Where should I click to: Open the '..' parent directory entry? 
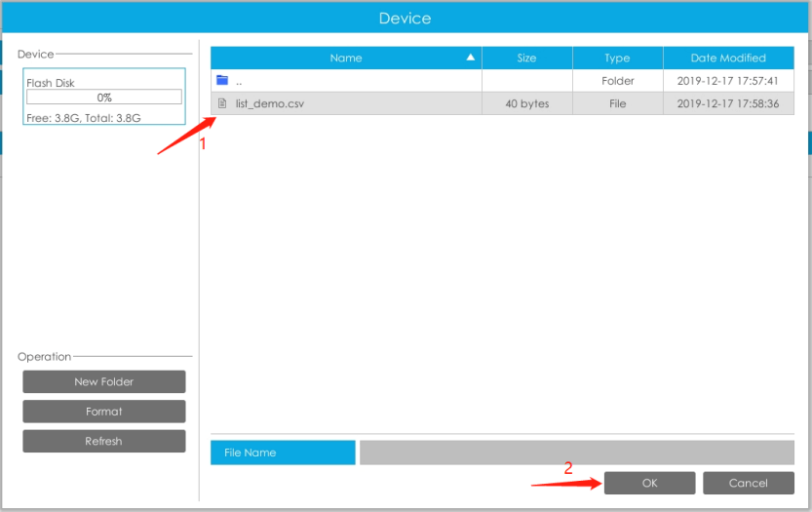(239, 81)
